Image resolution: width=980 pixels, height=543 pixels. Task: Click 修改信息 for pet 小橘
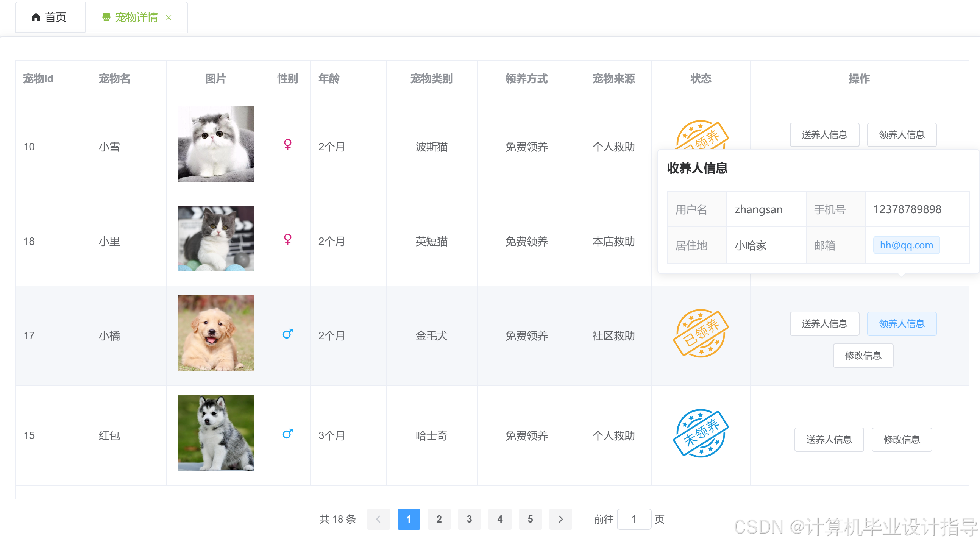[x=863, y=356]
